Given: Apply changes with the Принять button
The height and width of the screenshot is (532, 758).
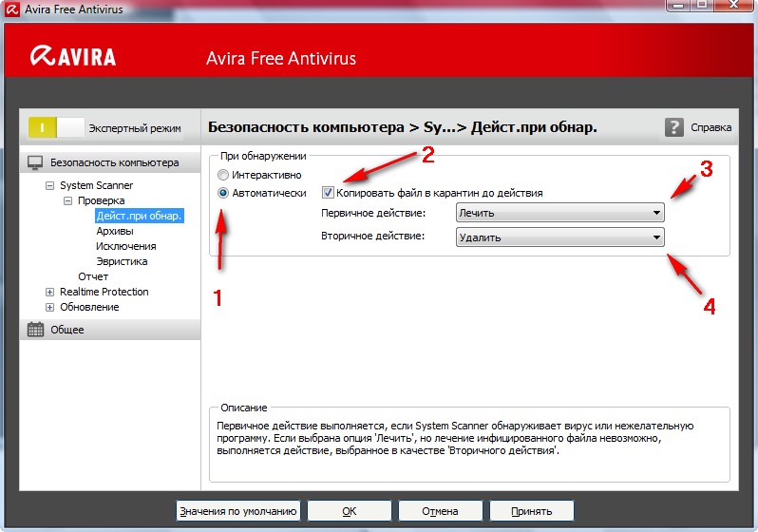Looking at the screenshot, I should tap(531, 511).
